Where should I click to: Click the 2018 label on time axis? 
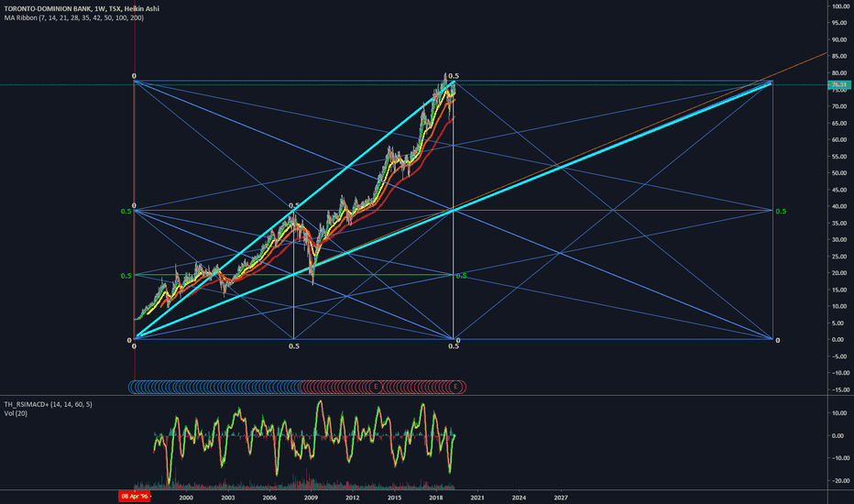436,498
